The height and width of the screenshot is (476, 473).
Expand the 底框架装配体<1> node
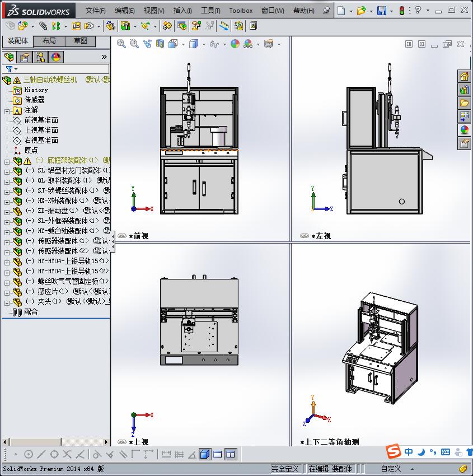coord(7,162)
